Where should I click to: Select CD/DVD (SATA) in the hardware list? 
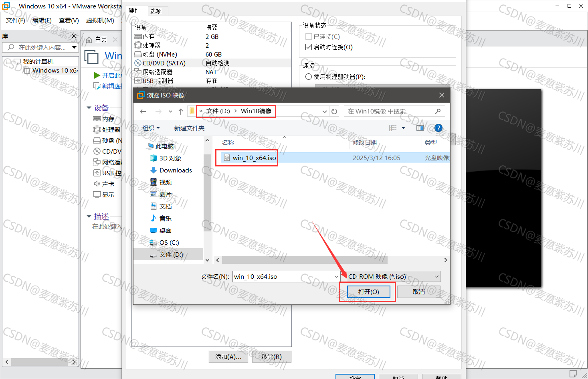212,63
